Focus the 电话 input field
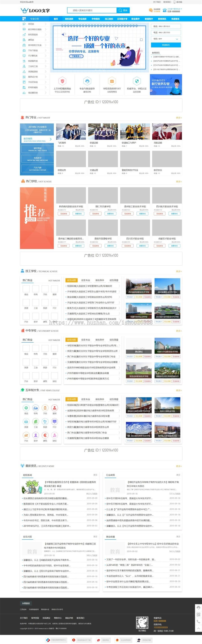202x644 pixels. click(166, 32)
